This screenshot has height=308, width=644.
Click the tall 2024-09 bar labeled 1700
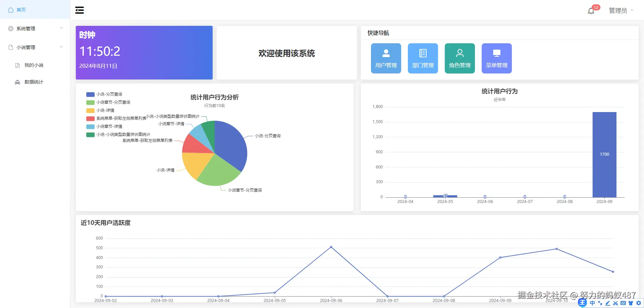(x=604, y=155)
